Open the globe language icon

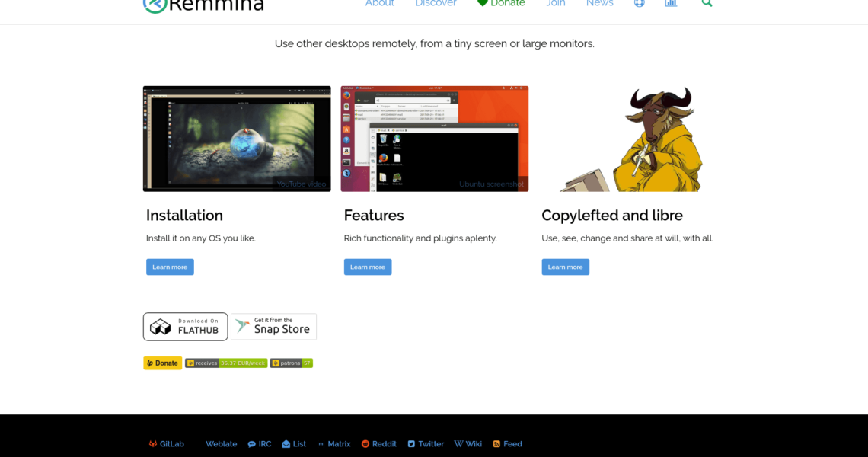click(x=639, y=4)
